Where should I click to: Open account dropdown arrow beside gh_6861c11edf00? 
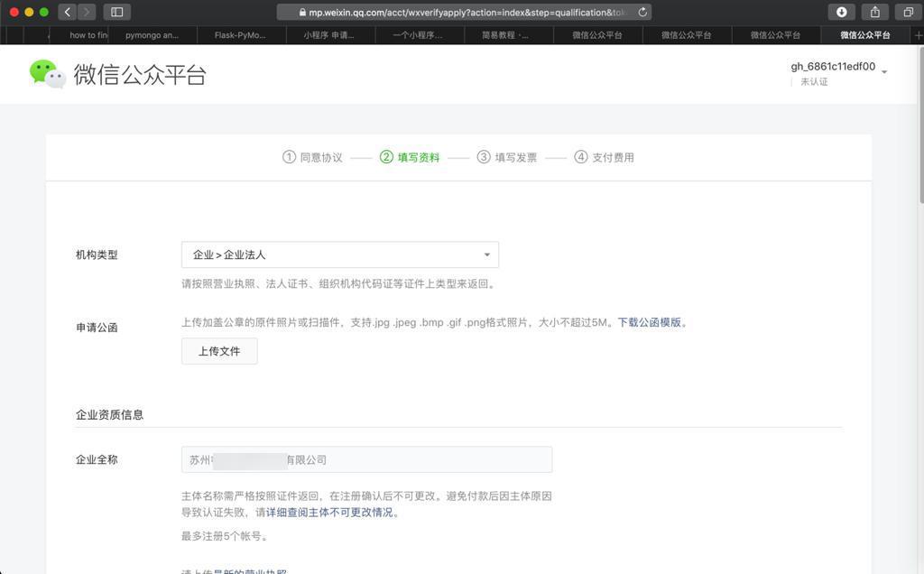point(884,72)
